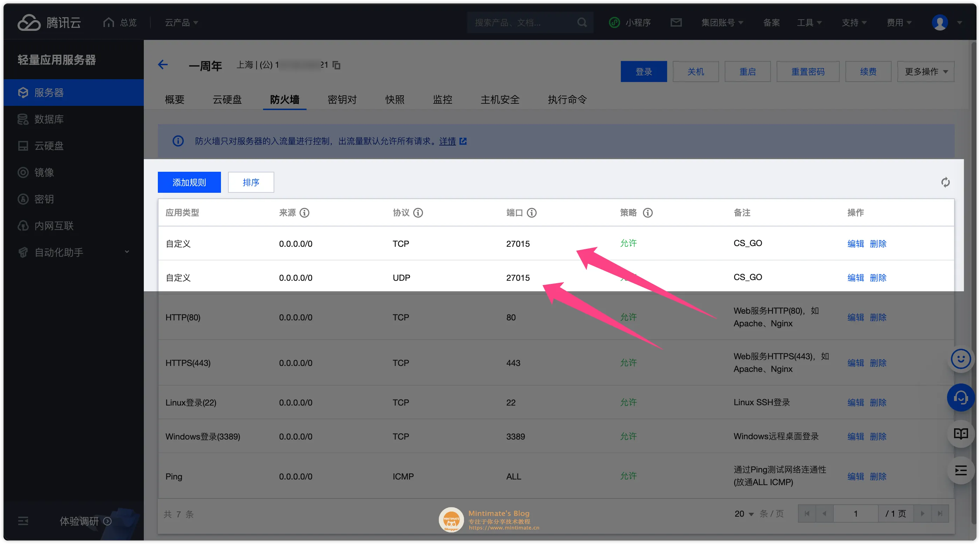Open the customer service headset icon
Screen dimensions: 980x544
tap(960, 397)
